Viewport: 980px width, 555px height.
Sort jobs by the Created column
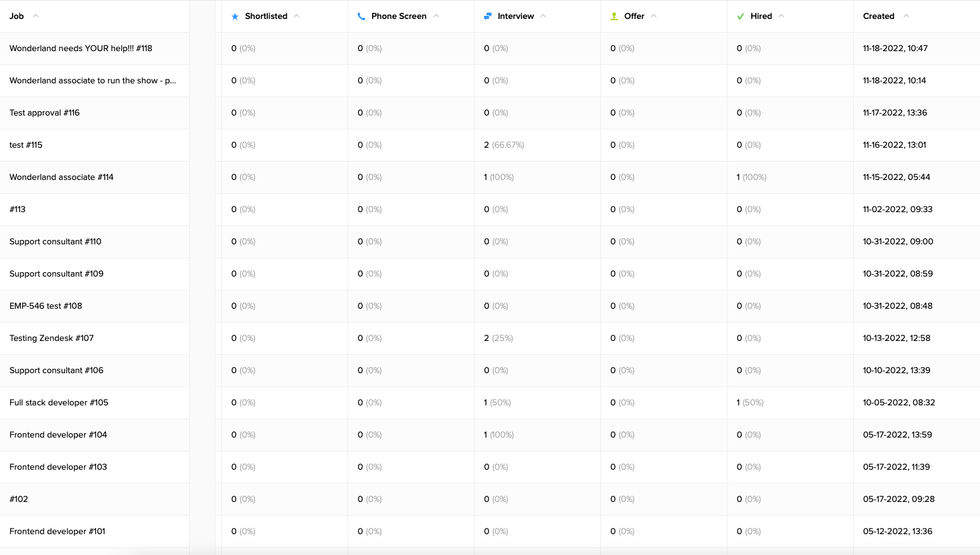point(905,16)
